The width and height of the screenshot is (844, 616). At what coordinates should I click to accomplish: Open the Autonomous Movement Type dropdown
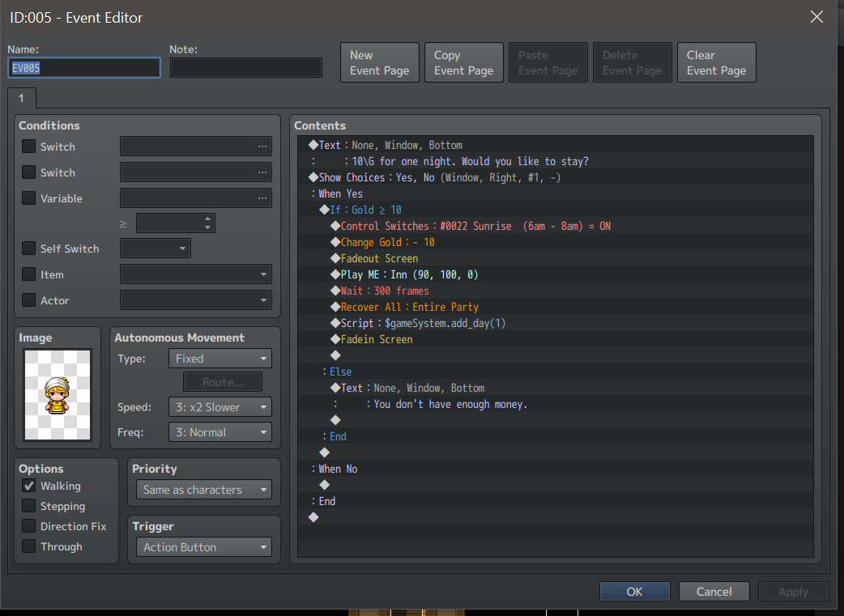tap(220, 359)
